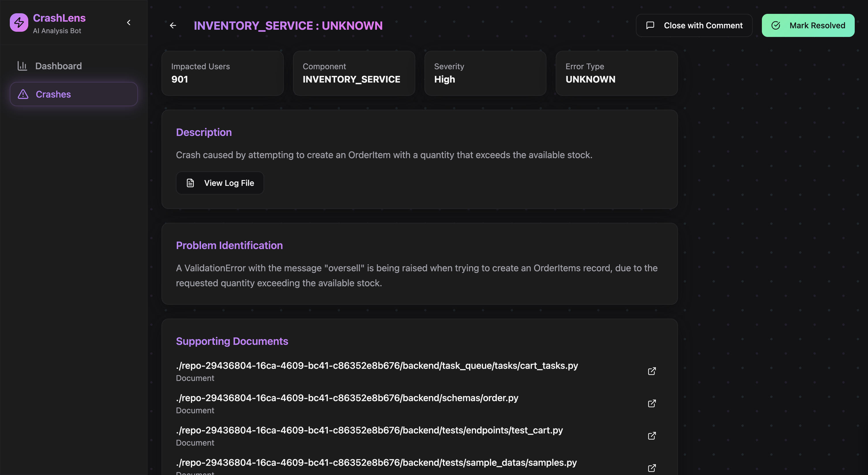Click the Severity High card
The height and width of the screenshot is (475, 868).
click(485, 73)
